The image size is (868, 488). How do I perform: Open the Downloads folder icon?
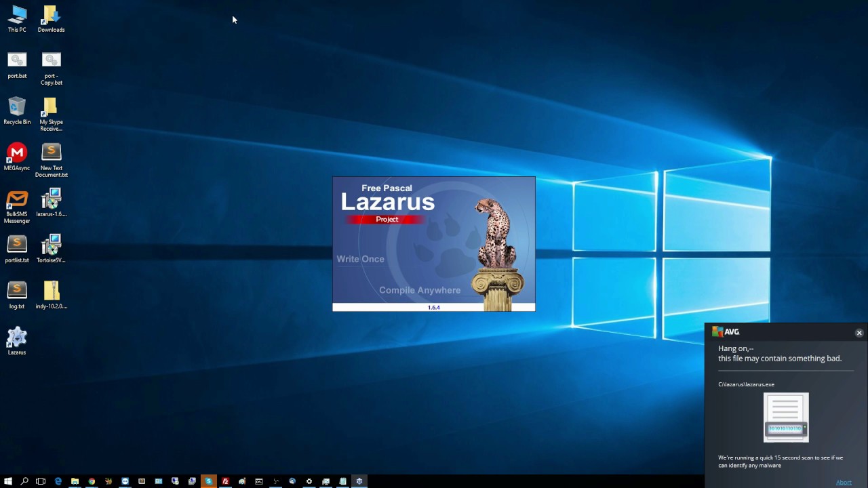pyautogui.click(x=51, y=19)
